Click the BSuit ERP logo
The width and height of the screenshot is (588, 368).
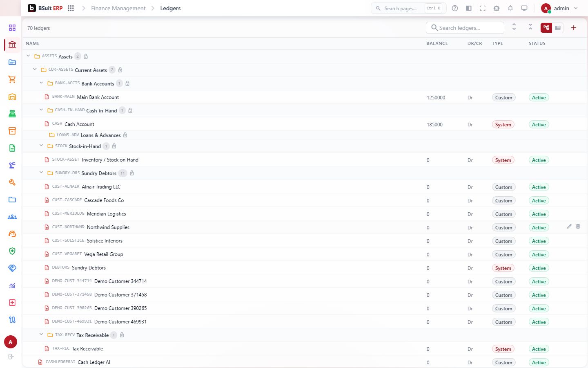click(x=45, y=8)
